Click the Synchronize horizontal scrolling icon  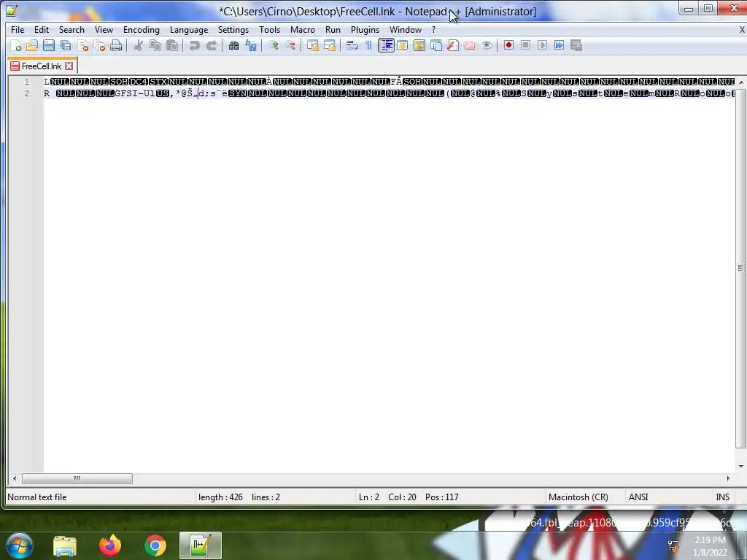tap(330, 46)
